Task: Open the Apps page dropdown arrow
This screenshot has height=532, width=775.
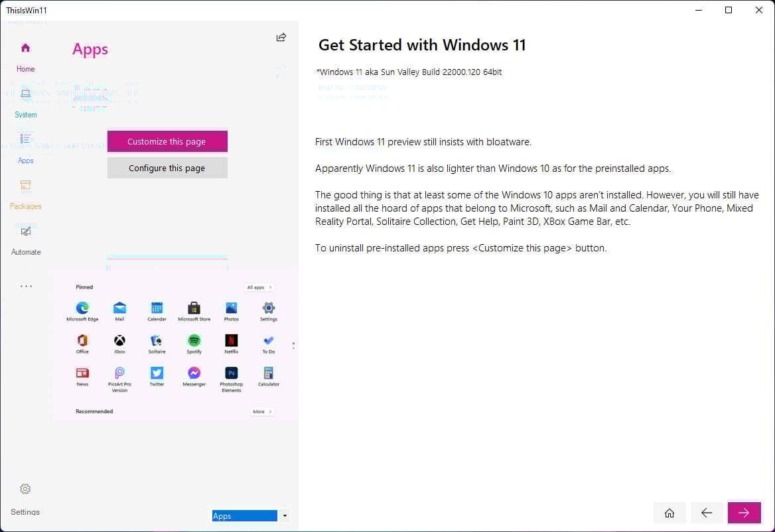Action: click(x=285, y=516)
